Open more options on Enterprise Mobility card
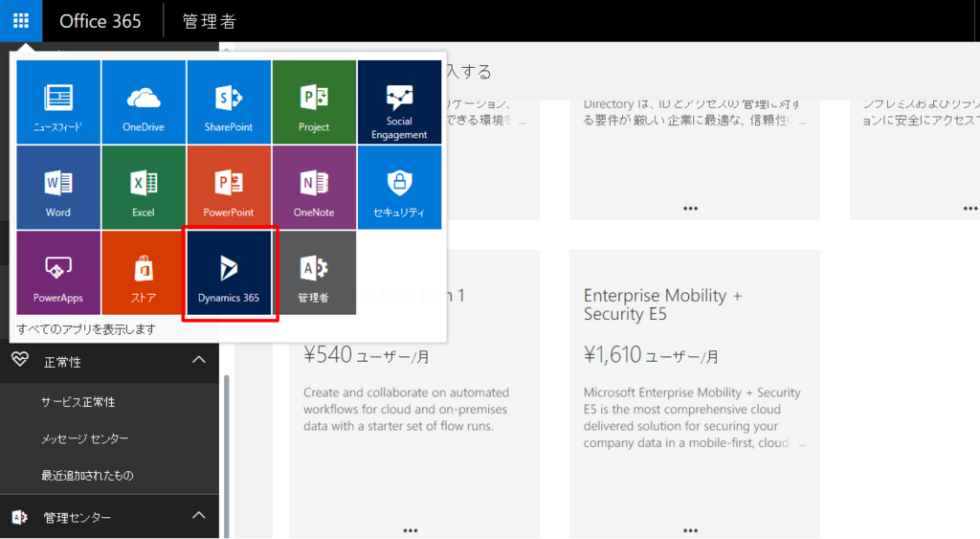The image size is (980, 539). coord(690,530)
